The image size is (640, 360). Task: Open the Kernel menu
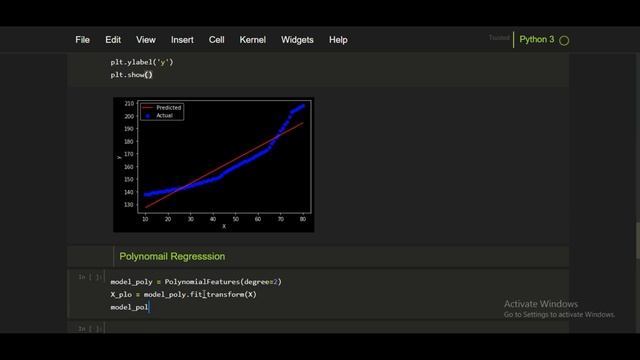point(253,40)
